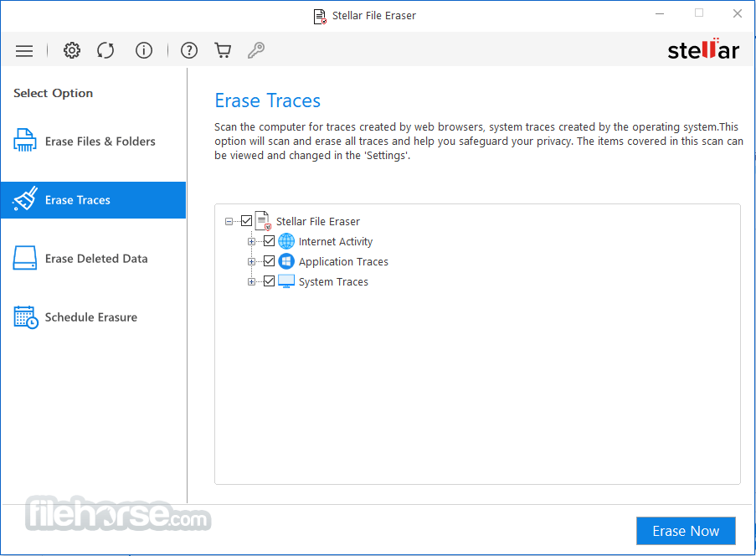The image size is (756, 556).
Task: Click the Erase Now button
Action: [x=686, y=531]
